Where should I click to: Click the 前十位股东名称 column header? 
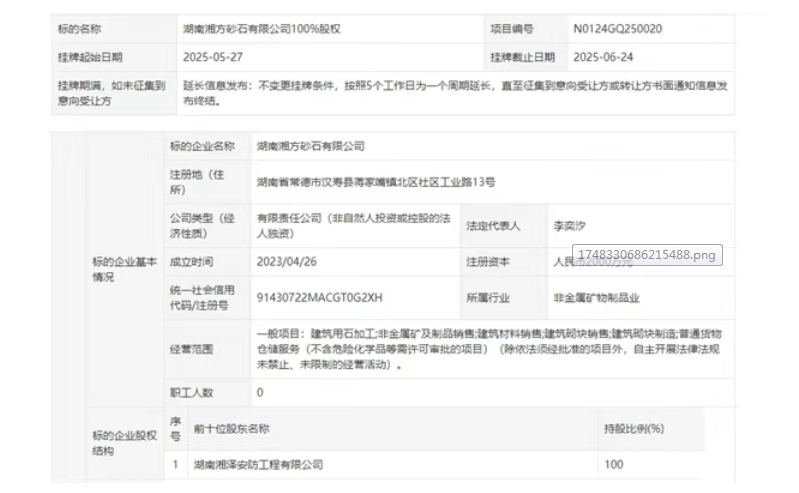(232, 429)
